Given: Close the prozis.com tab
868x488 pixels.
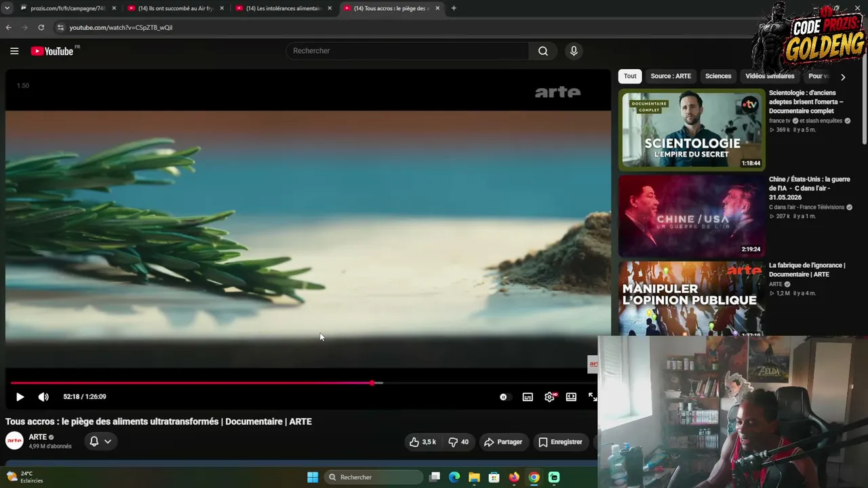Looking at the screenshot, I should pyautogui.click(x=114, y=8).
